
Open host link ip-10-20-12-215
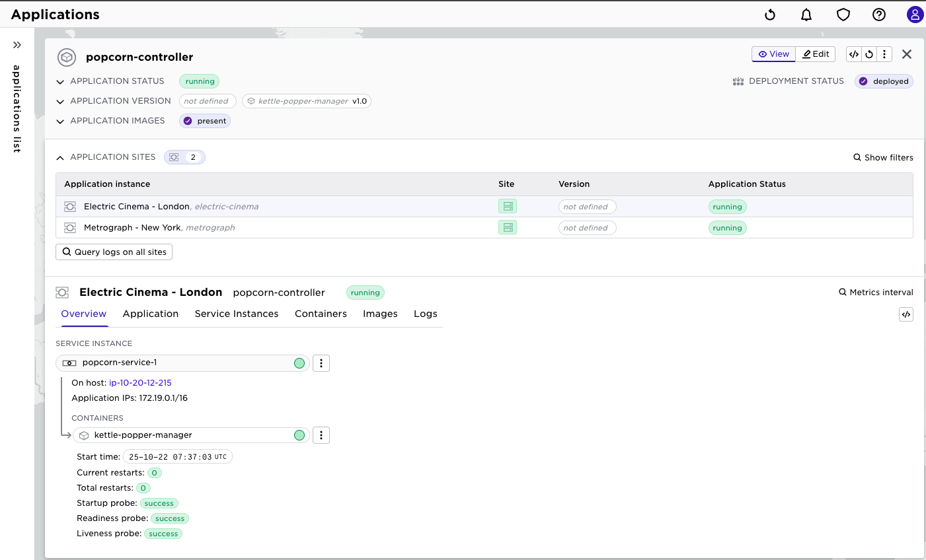point(140,383)
